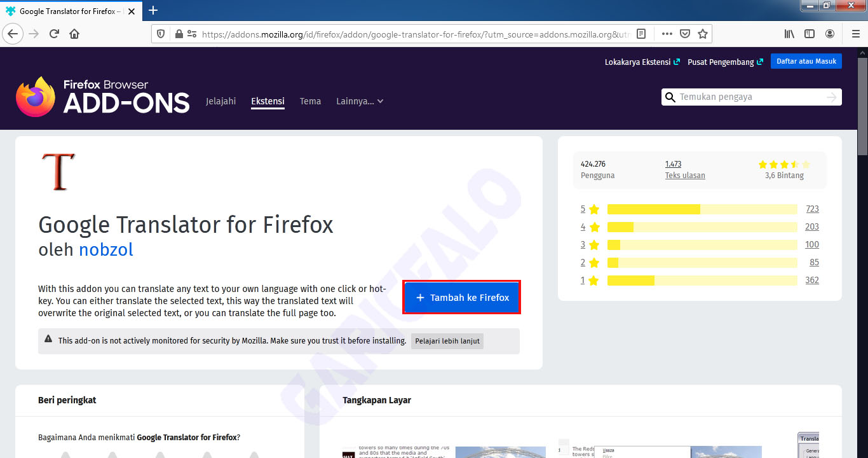
Task: Open the 362 one-star reviews count
Action: pyautogui.click(x=812, y=281)
